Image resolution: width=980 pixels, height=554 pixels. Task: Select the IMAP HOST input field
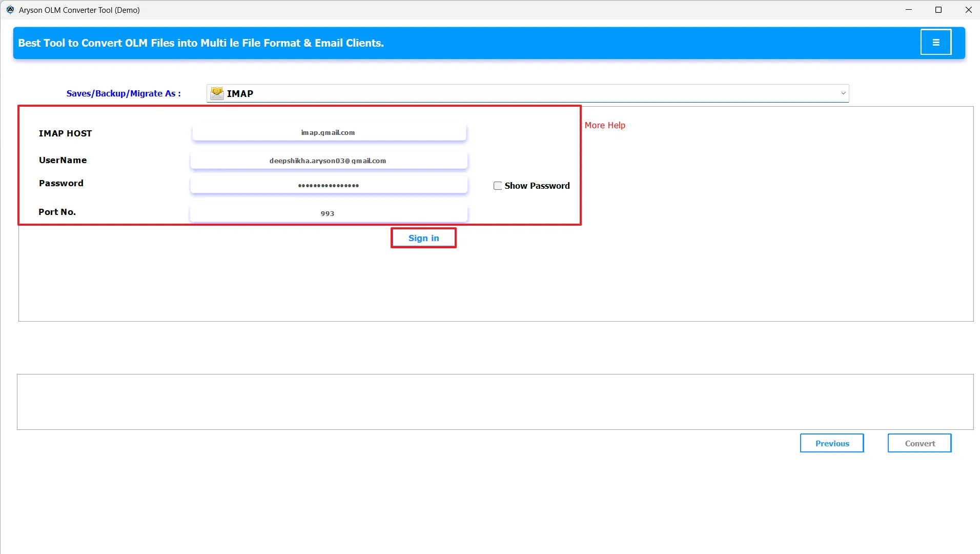329,132
